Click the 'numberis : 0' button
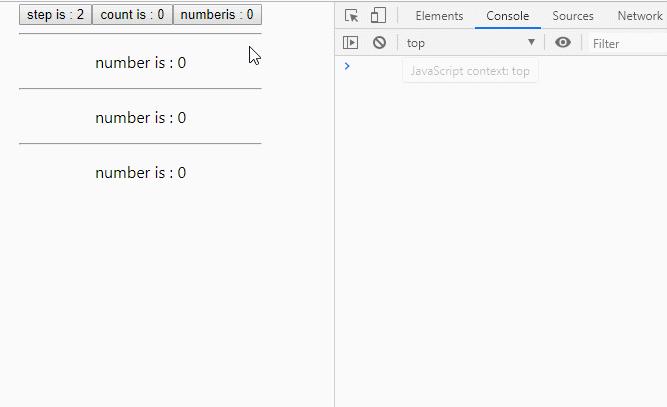Viewport: 667px width, 407px height. coord(217,14)
